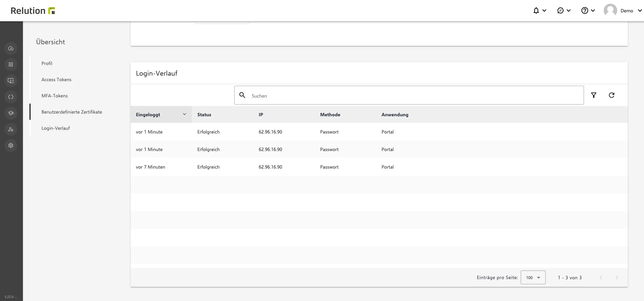
Task: Click the '1 - 3 von 3' pagination text
Action: (x=570, y=278)
